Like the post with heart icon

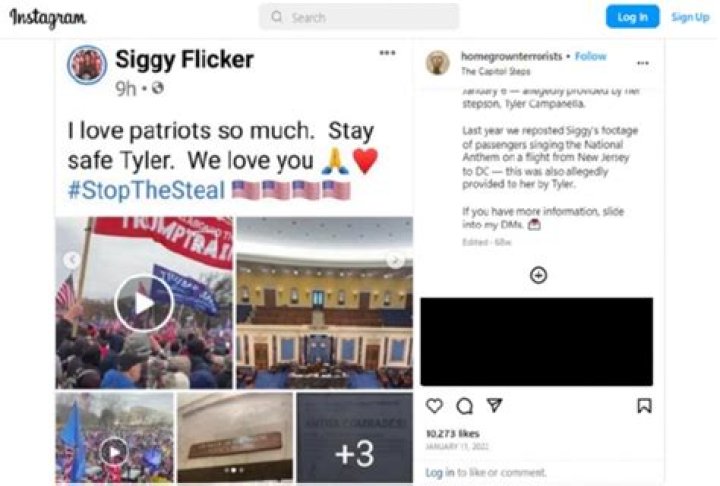click(434, 406)
